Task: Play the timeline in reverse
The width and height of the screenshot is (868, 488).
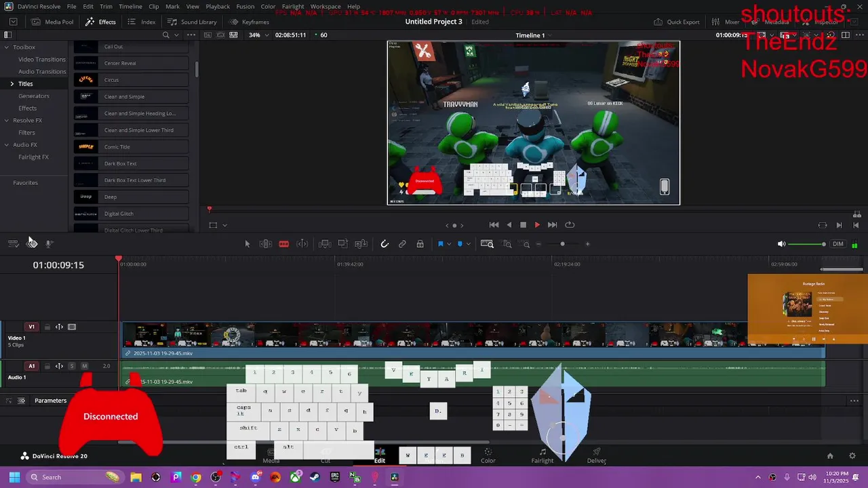Action: (x=509, y=225)
